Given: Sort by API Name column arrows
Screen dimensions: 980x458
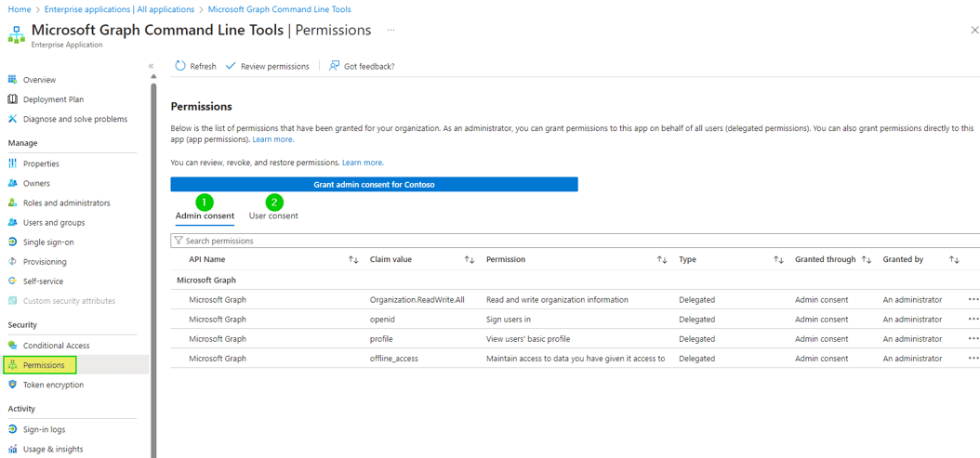Looking at the screenshot, I should pos(353,259).
